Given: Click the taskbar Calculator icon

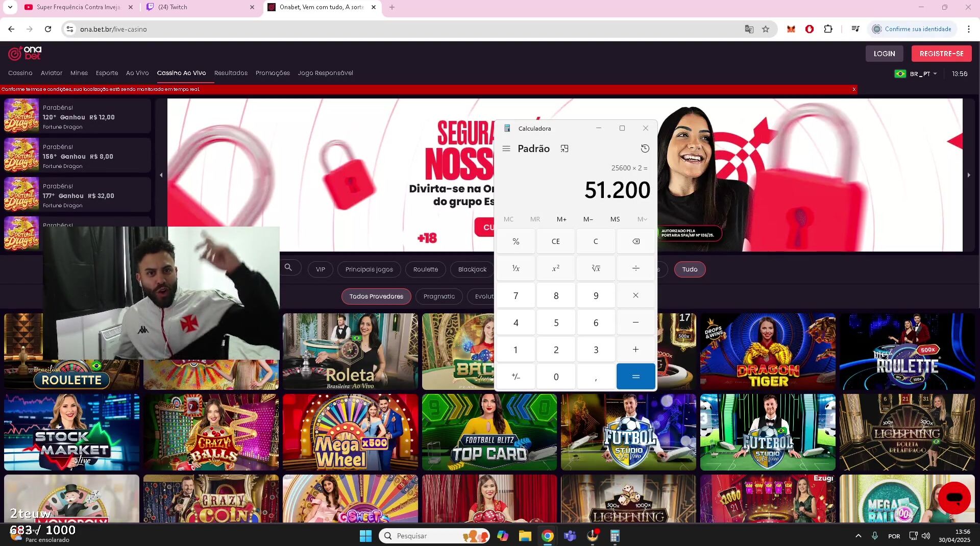Looking at the screenshot, I should (615, 536).
